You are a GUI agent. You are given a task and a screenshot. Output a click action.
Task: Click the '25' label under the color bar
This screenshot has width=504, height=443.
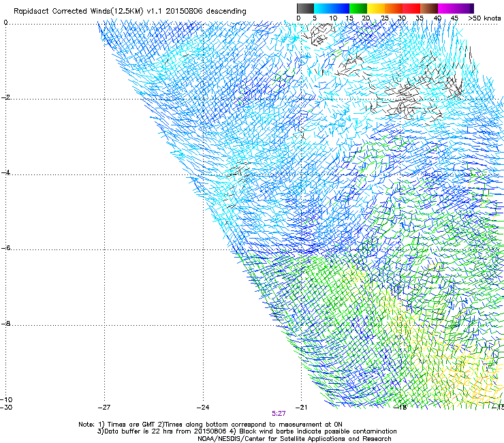pos(384,18)
